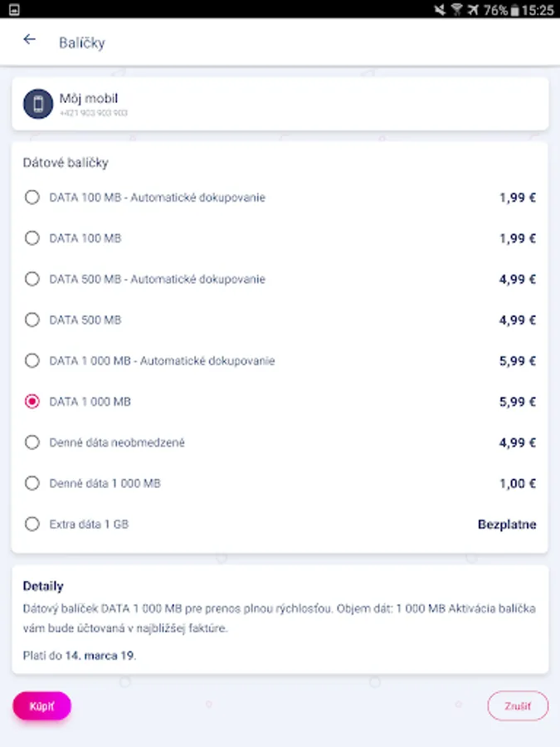
Task: Tap the notification icon in top-left corner
Action: pos(13,10)
